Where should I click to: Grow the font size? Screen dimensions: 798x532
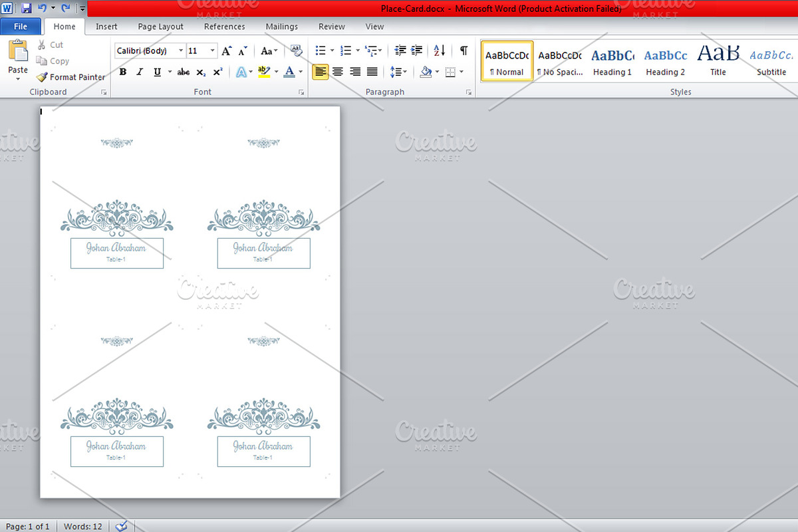[227, 51]
